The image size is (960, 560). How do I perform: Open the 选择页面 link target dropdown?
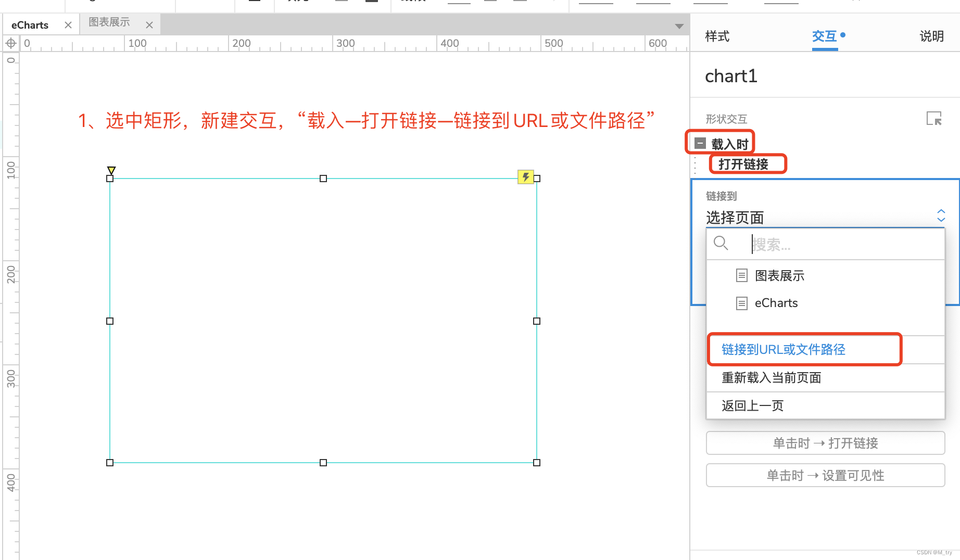pos(825,217)
